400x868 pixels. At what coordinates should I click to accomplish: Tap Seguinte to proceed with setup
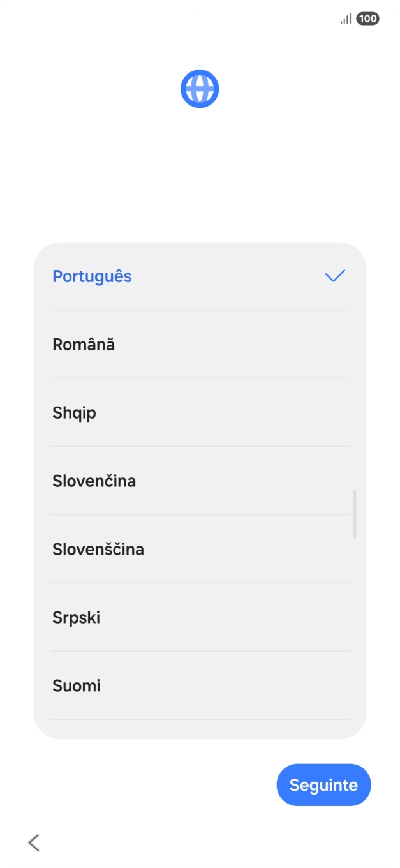323,785
